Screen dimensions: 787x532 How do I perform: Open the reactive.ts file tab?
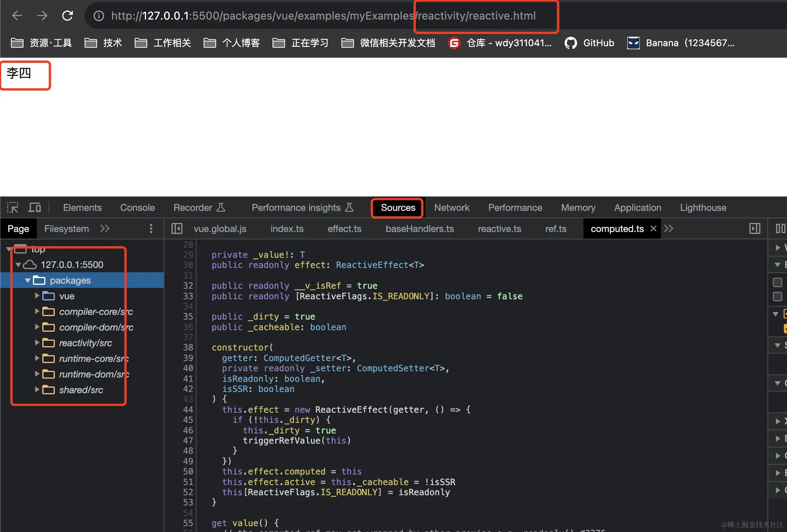click(x=499, y=229)
